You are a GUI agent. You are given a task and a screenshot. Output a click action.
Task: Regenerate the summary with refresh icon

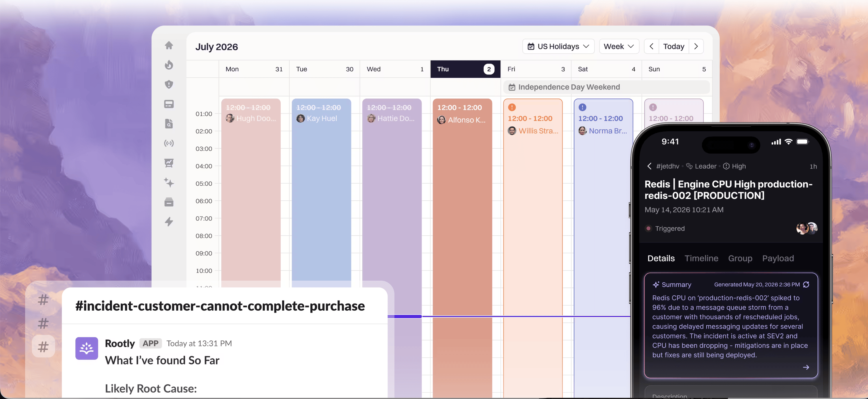tap(806, 284)
